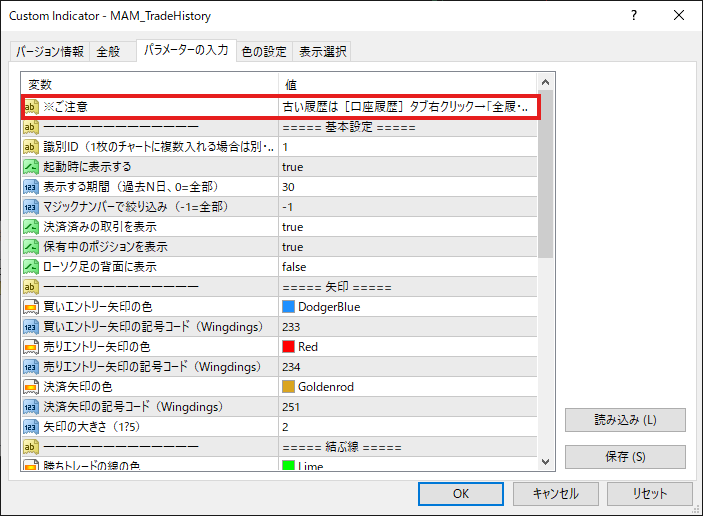The image size is (703, 516).
Task: Click color icon beside 決済矢印の色
Action: coord(30,386)
